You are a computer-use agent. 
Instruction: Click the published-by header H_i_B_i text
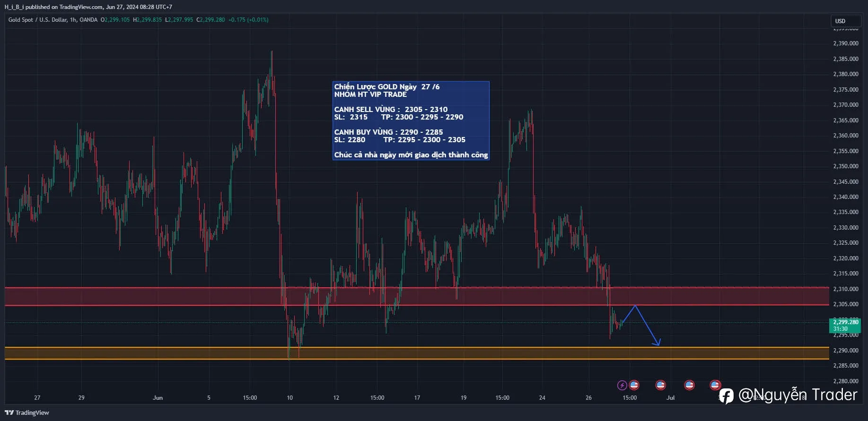tap(88, 7)
